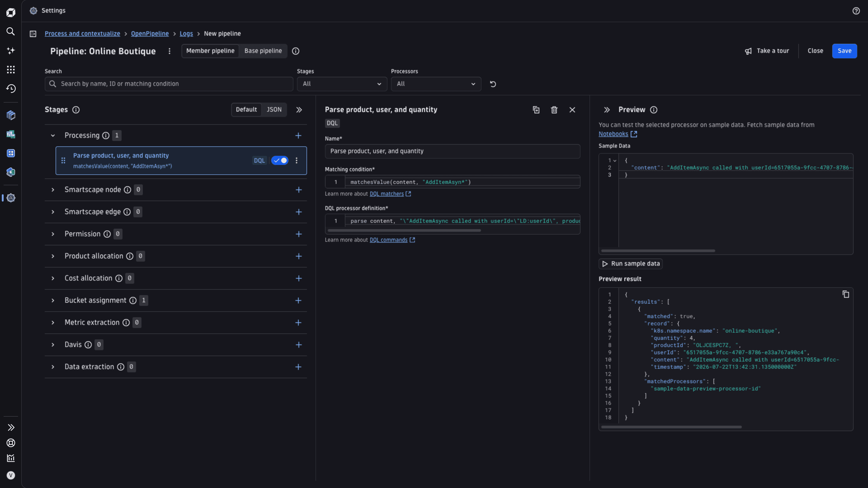Expand the Bucket assignment stage
868x488 pixels.
tap(53, 300)
